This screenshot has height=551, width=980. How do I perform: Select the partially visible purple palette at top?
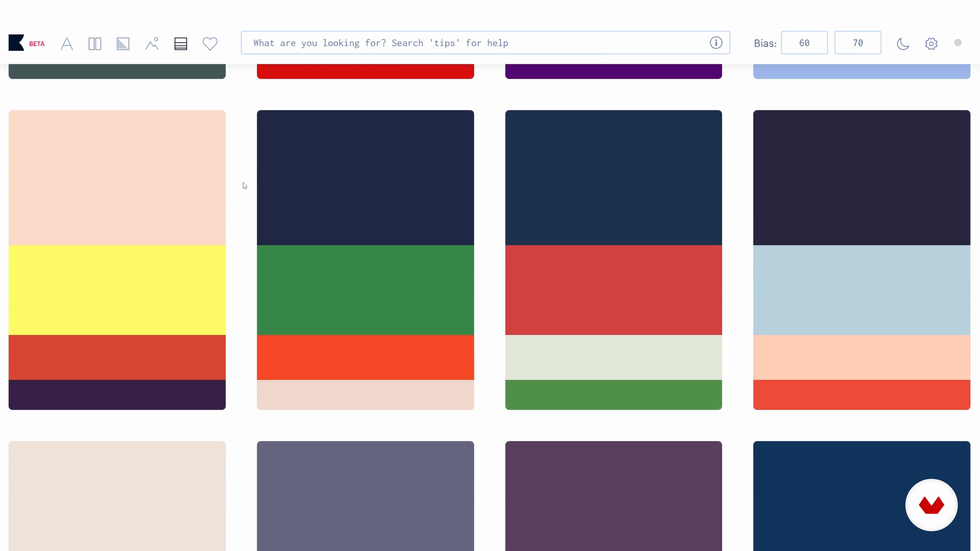[x=614, y=71]
